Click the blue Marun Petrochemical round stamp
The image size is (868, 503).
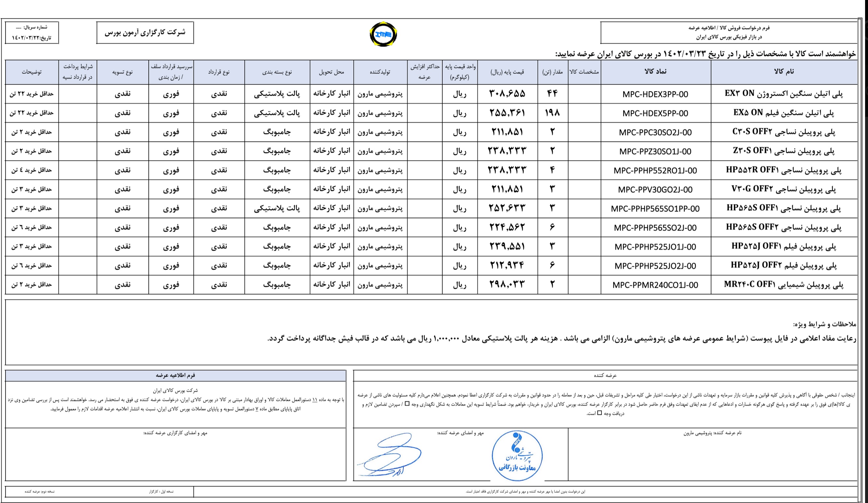[x=517, y=455]
